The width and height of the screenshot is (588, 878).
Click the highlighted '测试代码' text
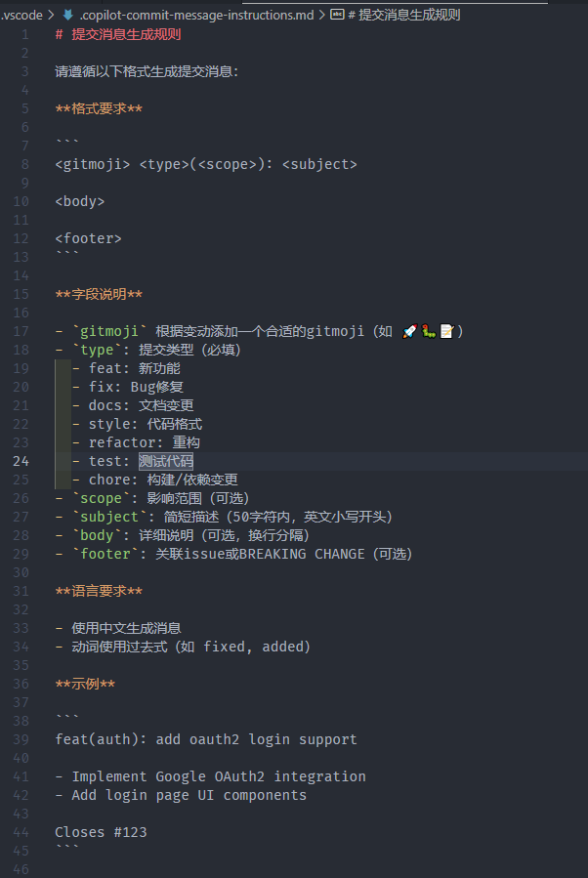166,461
